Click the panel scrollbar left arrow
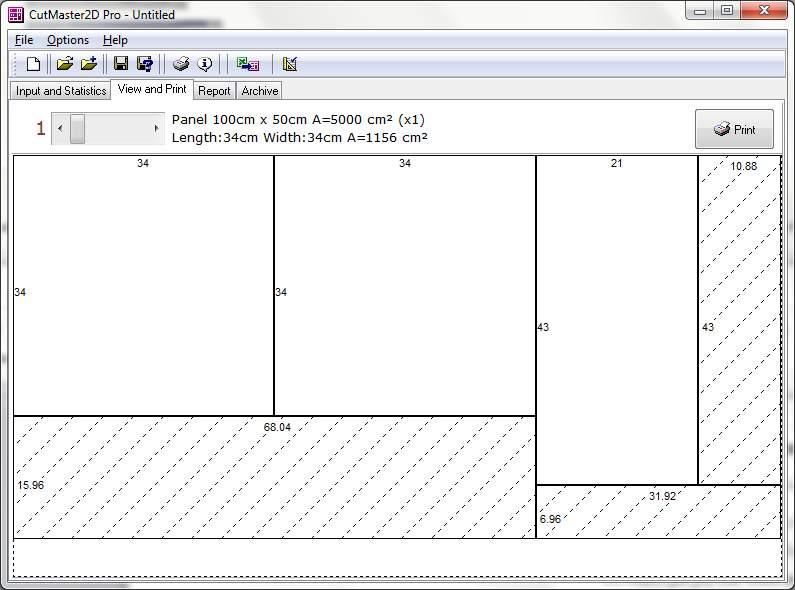Screen dimensions: 795x590 (x=60, y=128)
